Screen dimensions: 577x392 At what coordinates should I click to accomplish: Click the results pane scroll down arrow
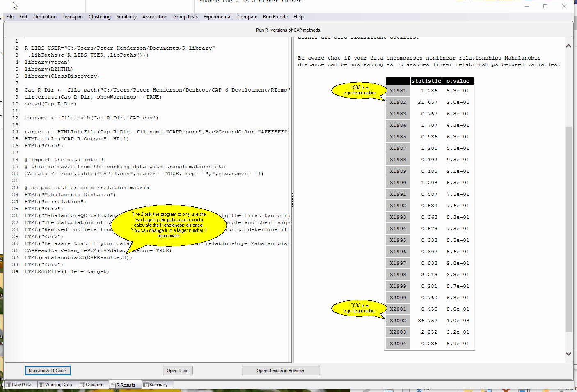point(568,354)
